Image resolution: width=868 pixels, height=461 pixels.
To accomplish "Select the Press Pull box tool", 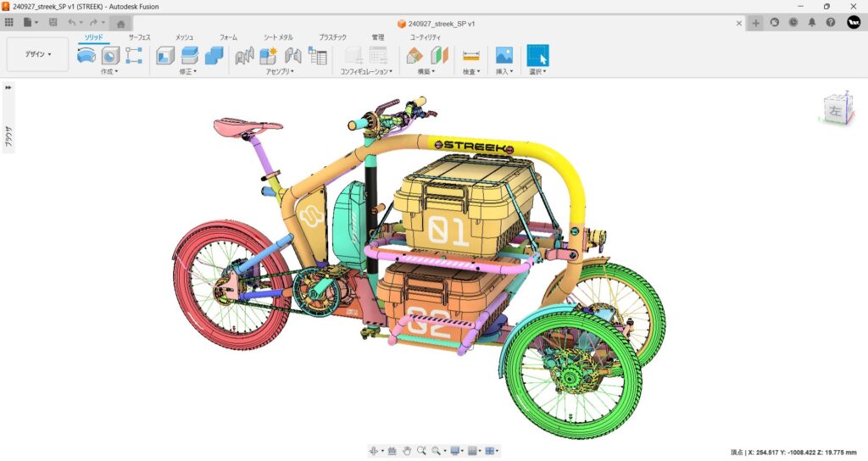I will coord(165,55).
